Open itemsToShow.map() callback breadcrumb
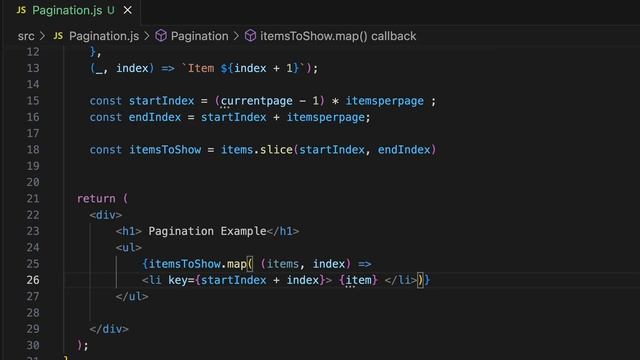The image size is (640, 360). (338, 36)
